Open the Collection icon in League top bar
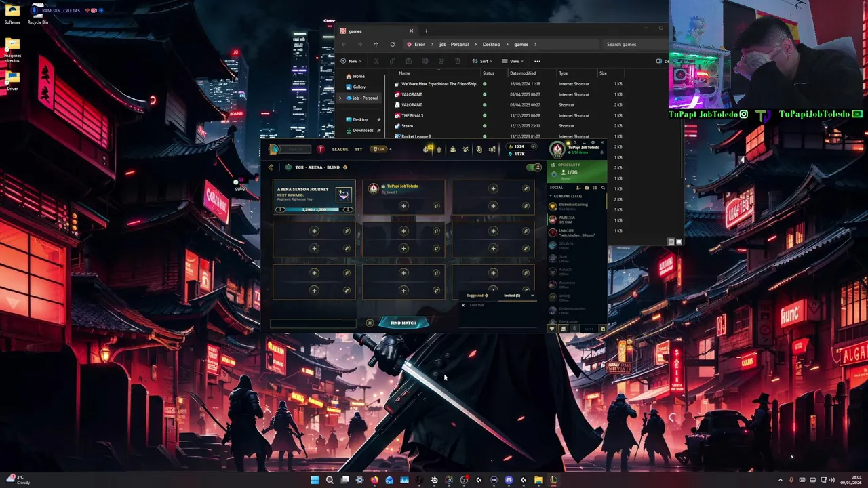The image size is (868, 488). tap(452, 150)
